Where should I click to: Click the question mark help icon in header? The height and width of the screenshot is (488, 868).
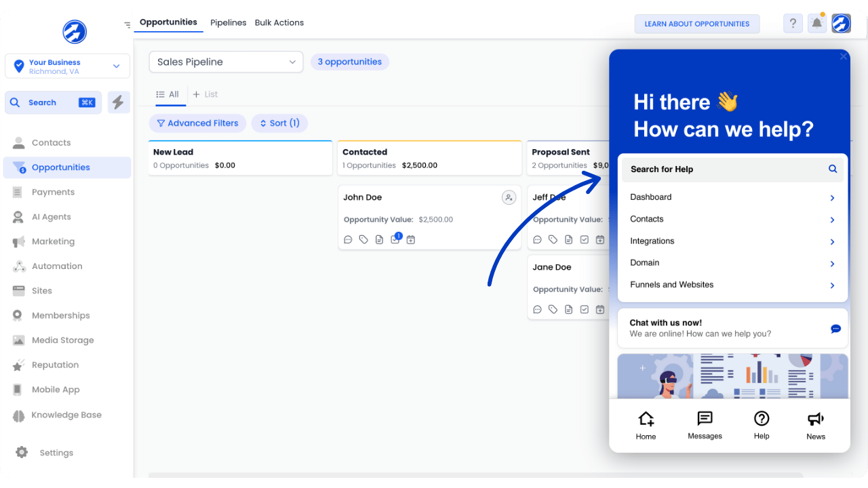tap(793, 24)
